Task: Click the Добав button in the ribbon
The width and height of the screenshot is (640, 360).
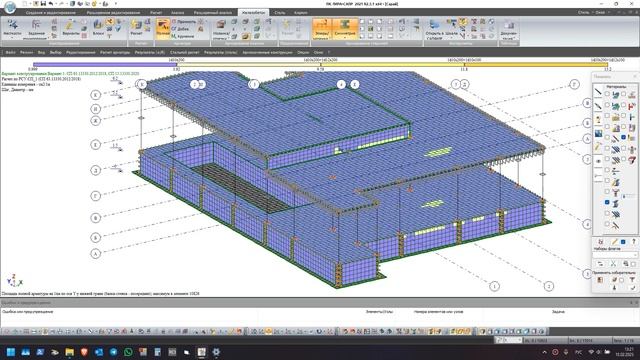Action: (x=180, y=29)
